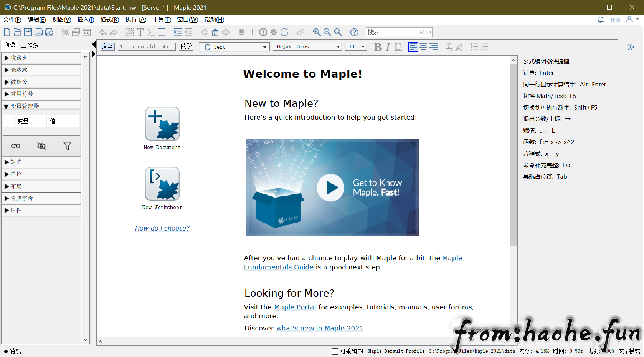Toggle underline formatting
The height and width of the screenshot is (357, 644).
coord(398,47)
